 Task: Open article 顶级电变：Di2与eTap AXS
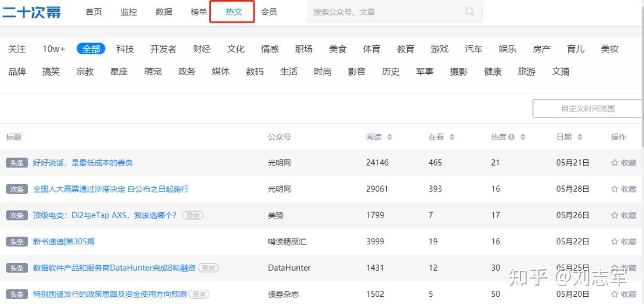(x=105, y=215)
